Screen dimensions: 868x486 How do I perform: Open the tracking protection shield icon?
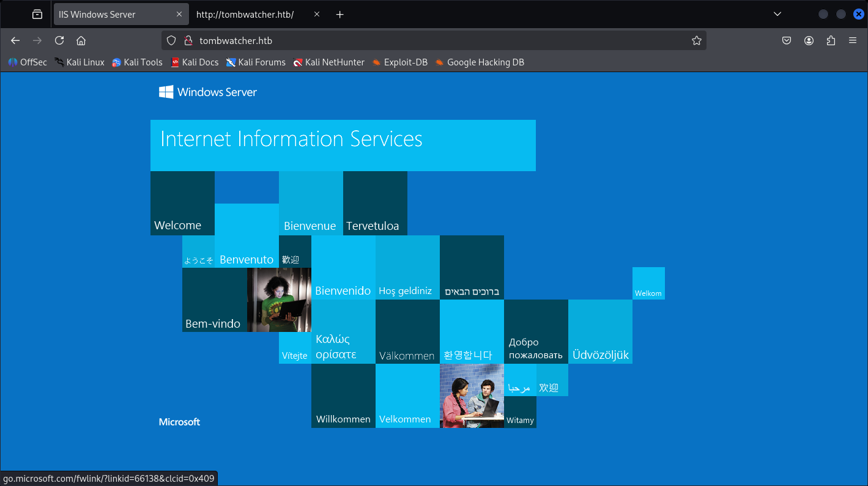pos(171,40)
